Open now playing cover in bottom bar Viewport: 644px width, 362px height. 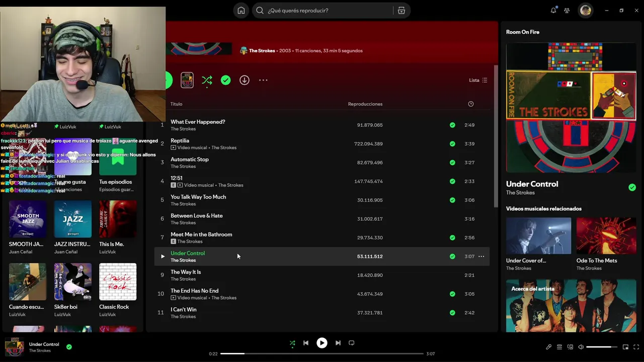click(14, 347)
